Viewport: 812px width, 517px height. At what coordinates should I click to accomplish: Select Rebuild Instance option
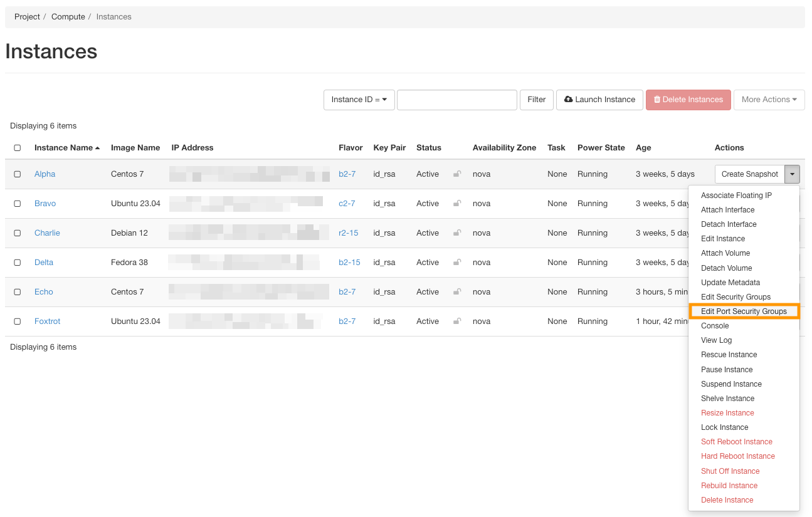tap(729, 486)
